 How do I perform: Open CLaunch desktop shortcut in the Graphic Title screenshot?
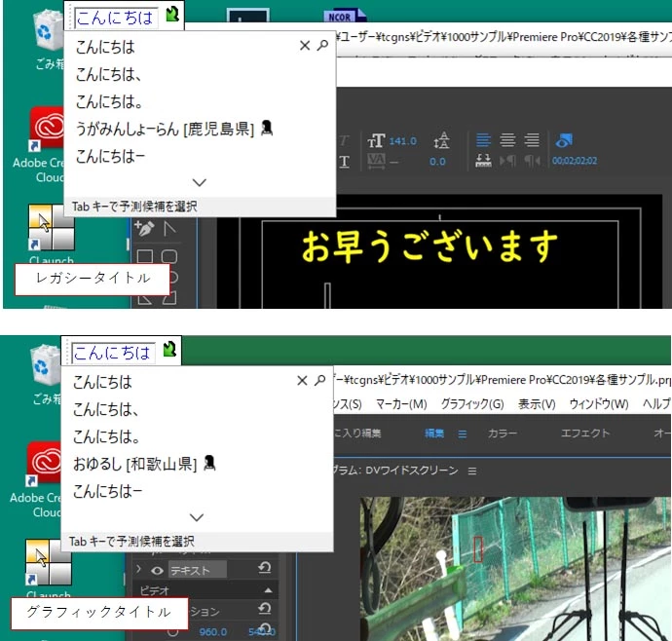tap(49, 562)
